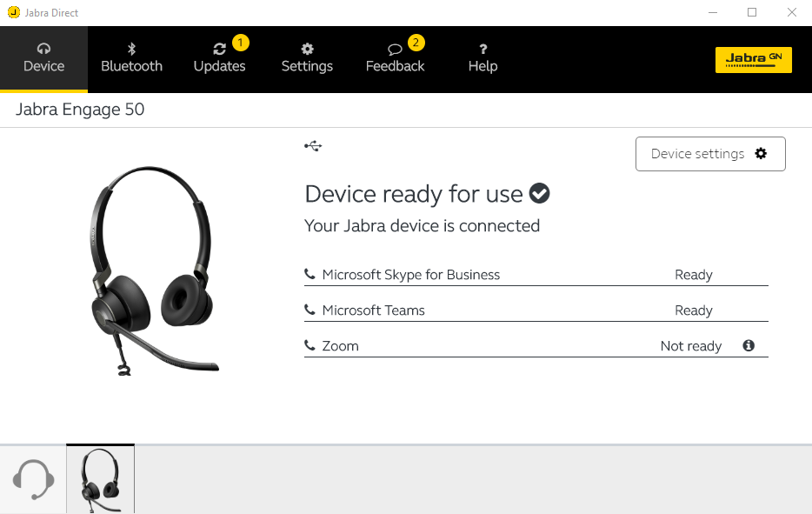Click the Updates notification badge
The image size is (812, 514).
click(240, 43)
